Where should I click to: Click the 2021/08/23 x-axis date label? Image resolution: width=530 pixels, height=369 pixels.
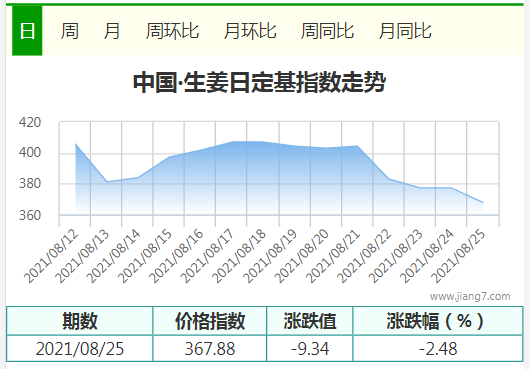[x=395, y=256]
